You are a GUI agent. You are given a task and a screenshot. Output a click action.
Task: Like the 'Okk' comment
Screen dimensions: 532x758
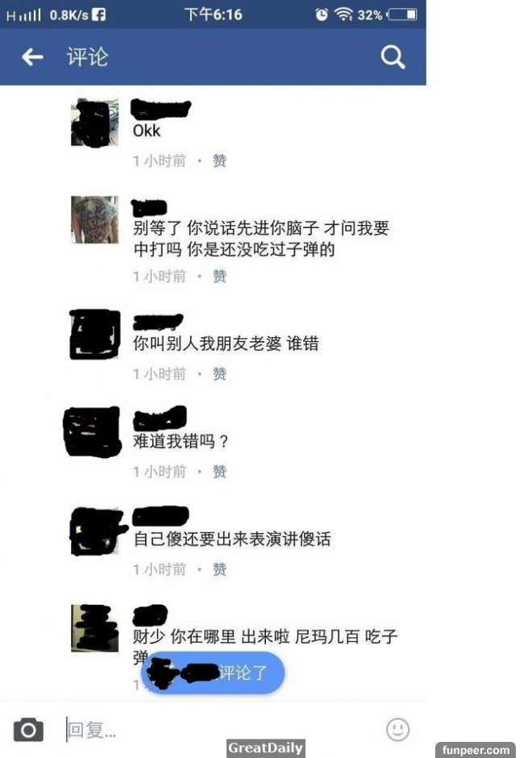(x=219, y=160)
